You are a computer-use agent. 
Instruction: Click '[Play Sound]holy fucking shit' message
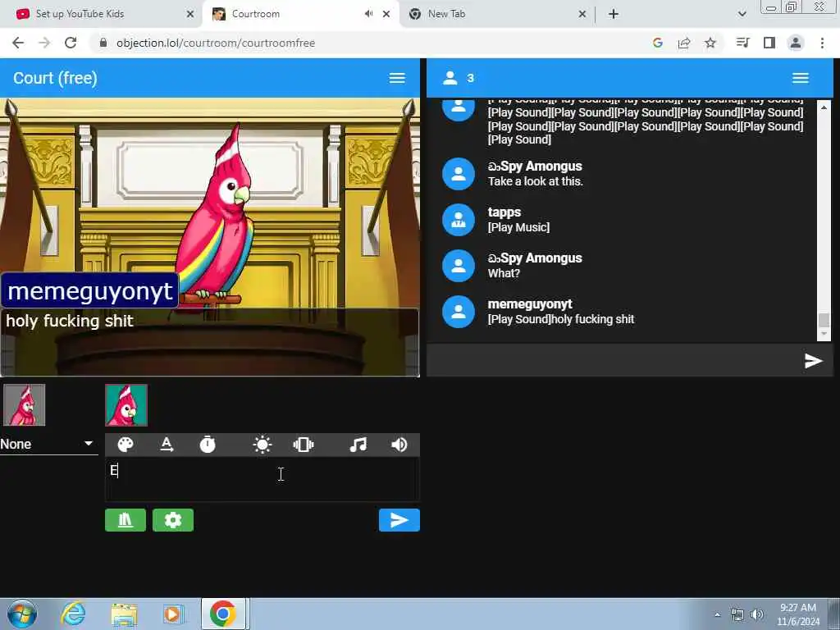[x=561, y=319]
